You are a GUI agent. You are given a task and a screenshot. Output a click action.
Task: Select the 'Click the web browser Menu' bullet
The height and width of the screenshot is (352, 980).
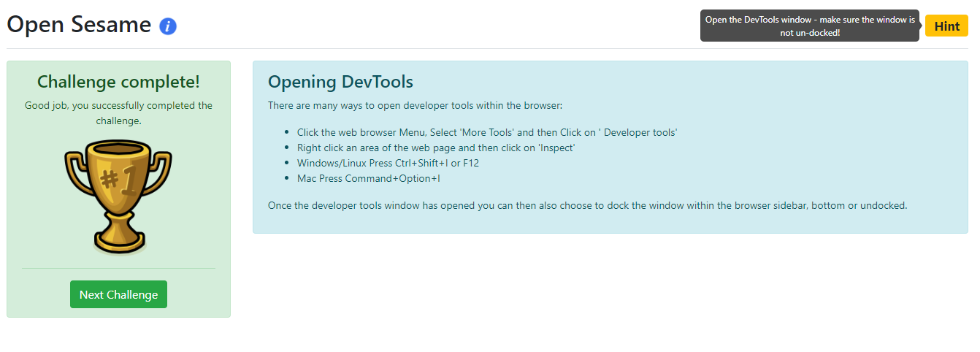coord(486,132)
